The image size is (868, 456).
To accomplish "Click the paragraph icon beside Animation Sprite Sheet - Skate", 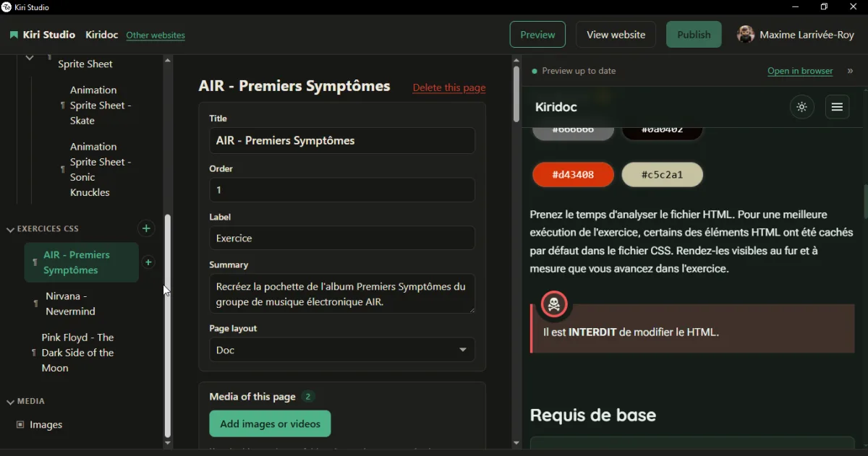I will (x=62, y=106).
